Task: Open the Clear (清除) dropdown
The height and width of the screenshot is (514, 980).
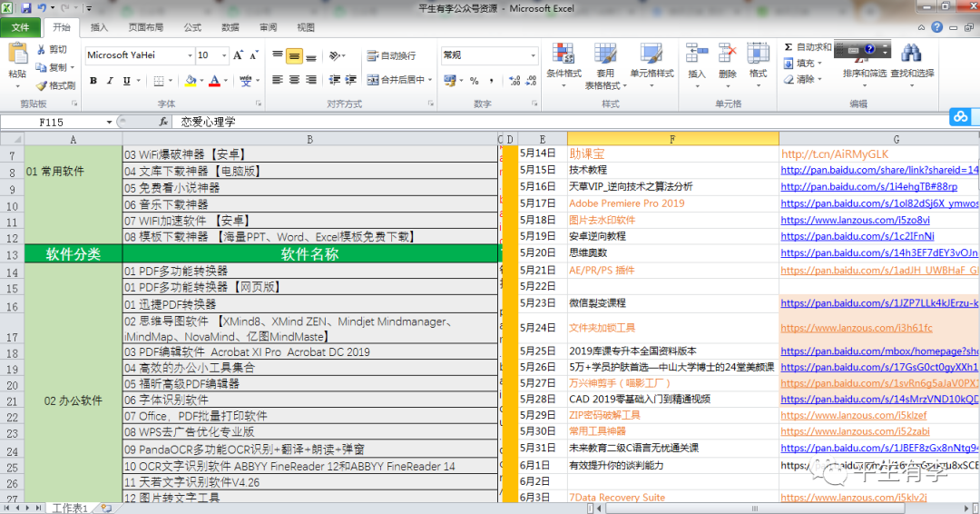Action: click(802, 79)
